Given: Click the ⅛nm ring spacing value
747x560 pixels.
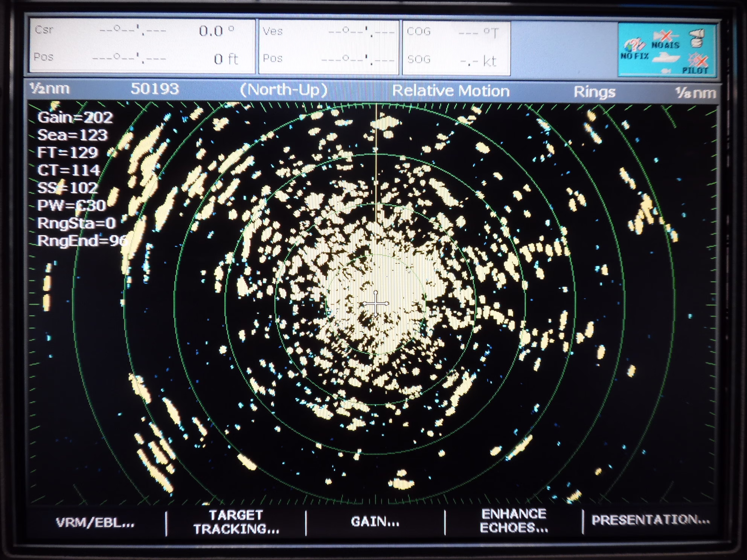Looking at the screenshot, I should point(695,93).
